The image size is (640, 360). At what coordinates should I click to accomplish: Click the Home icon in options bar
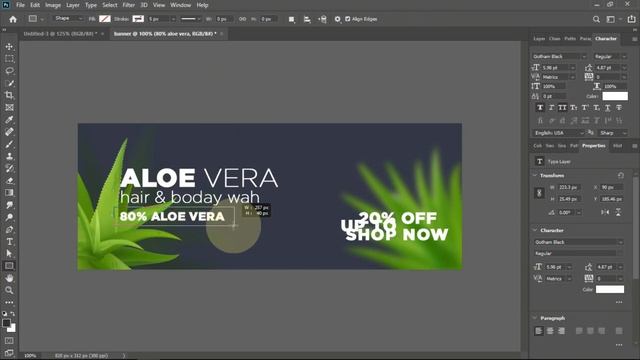click(13, 19)
